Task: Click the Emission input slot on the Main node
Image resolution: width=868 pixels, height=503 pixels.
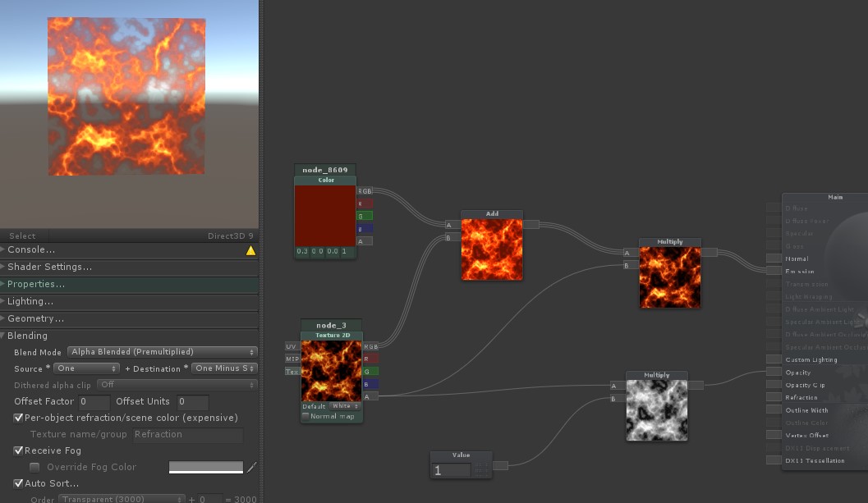Action: 773,271
